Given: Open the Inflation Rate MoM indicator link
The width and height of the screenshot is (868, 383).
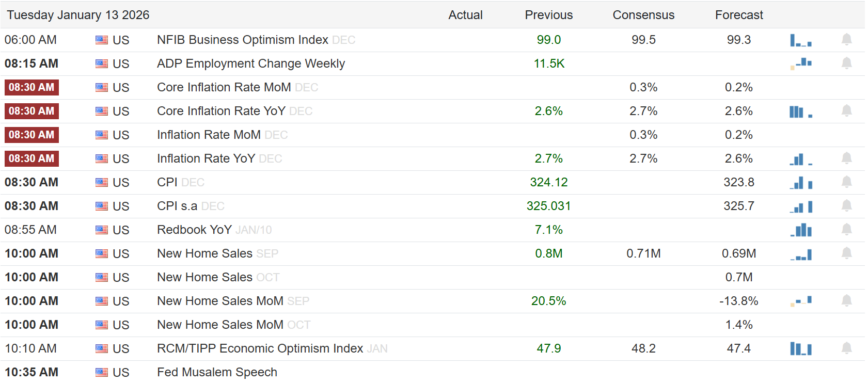Looking at the screenshot, I should (x=209, y=135).
